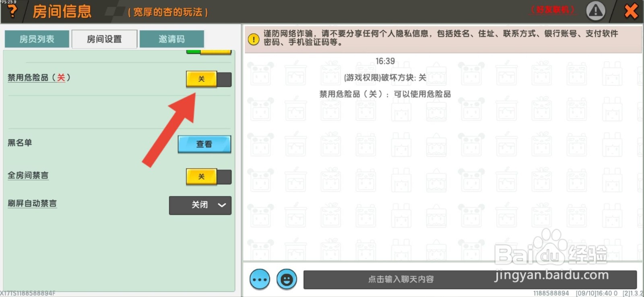View the 黑名单 with 查看 button
Screen dimensions: 644x297
point(204,144)
